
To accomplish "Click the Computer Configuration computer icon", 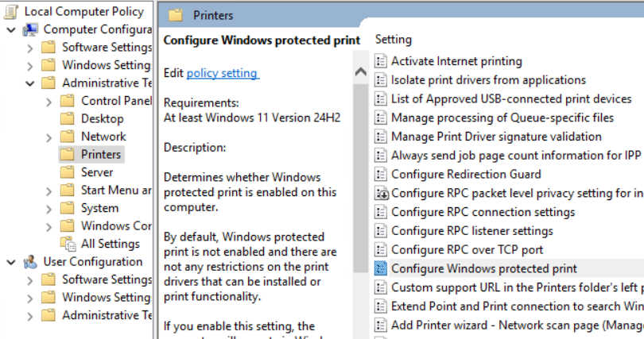I will [30, 29].
